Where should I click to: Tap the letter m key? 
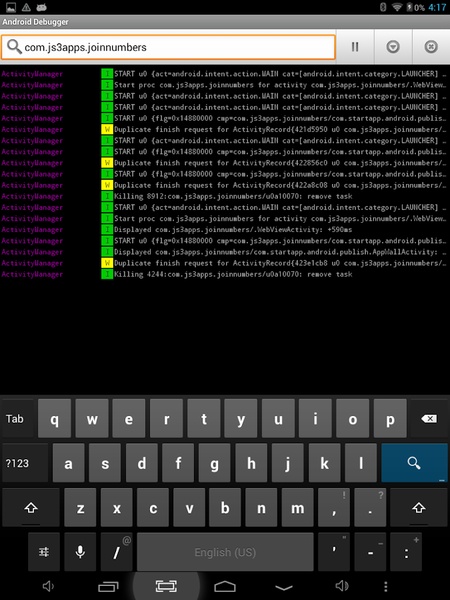(297, 507)
